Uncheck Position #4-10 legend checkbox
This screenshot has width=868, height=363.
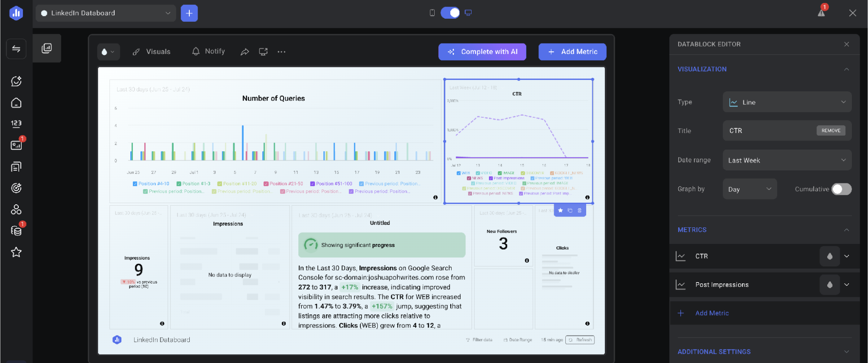tap(135, 184)
